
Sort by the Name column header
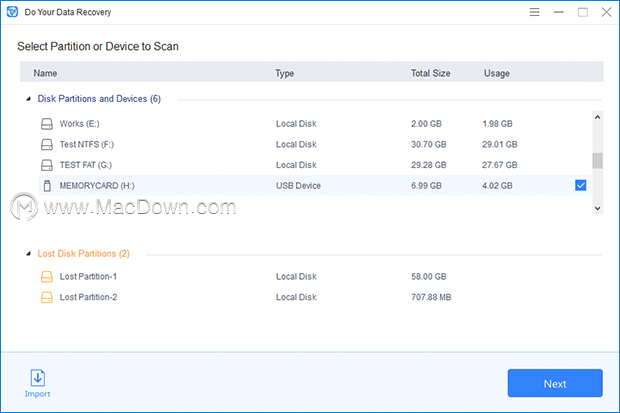point(45,73)
